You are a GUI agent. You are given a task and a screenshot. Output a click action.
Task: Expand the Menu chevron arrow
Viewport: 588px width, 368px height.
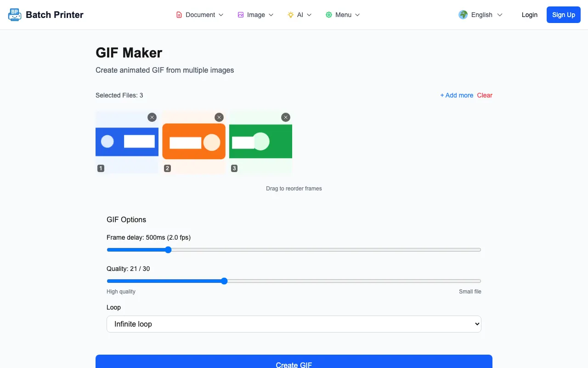357,15
